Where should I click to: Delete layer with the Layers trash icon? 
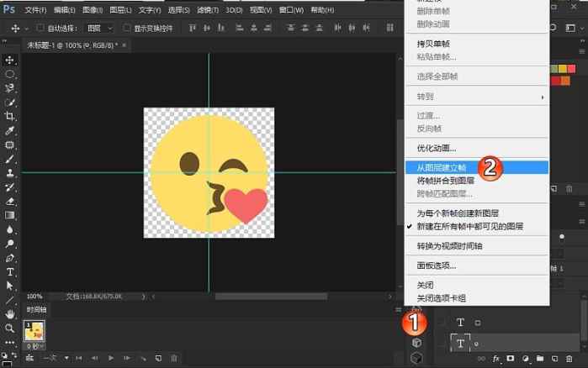569,359
